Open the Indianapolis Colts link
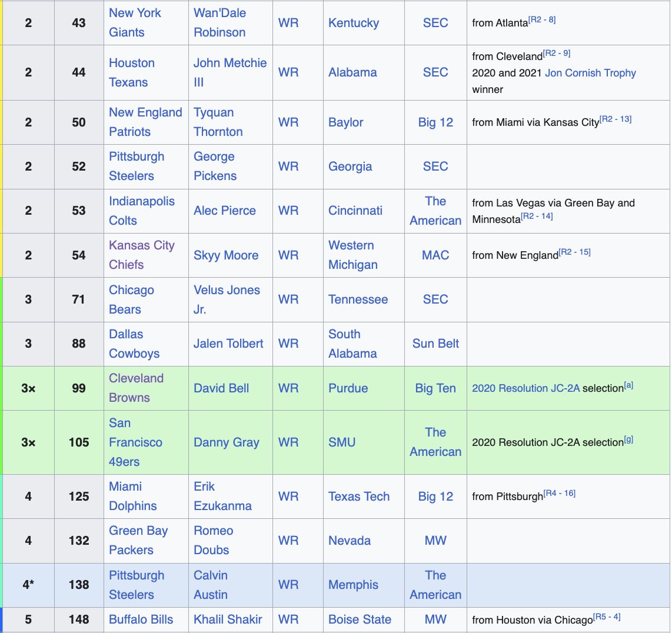 [x=141, y=211]
